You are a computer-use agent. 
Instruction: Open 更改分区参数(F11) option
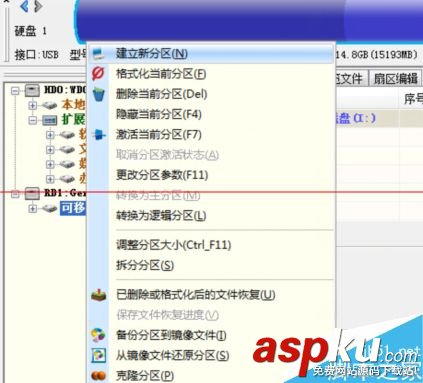pyautogui.click(x=210, y=175)
